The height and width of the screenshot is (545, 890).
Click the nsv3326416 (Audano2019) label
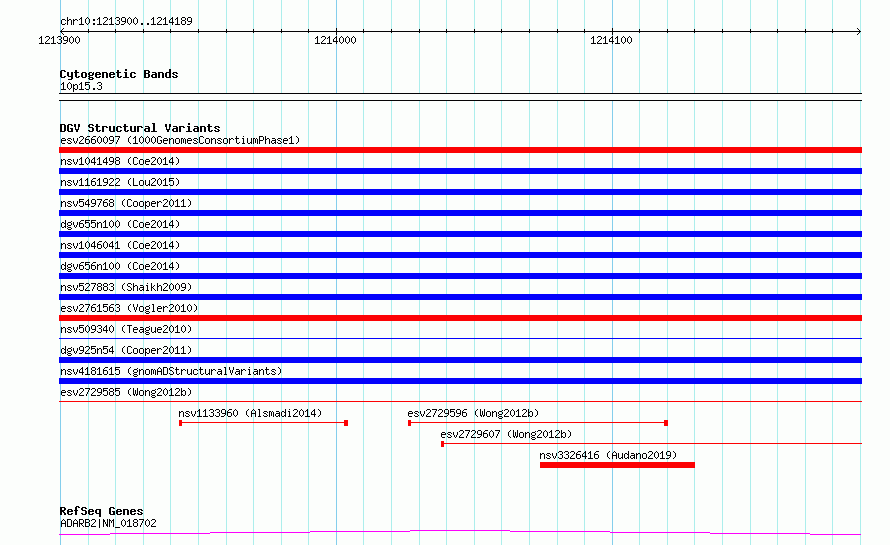coord(608,455)
